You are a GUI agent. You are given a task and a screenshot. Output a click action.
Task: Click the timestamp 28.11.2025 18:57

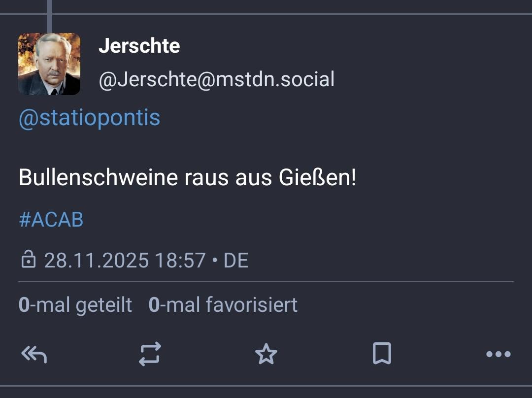click(x=125, y=260)
